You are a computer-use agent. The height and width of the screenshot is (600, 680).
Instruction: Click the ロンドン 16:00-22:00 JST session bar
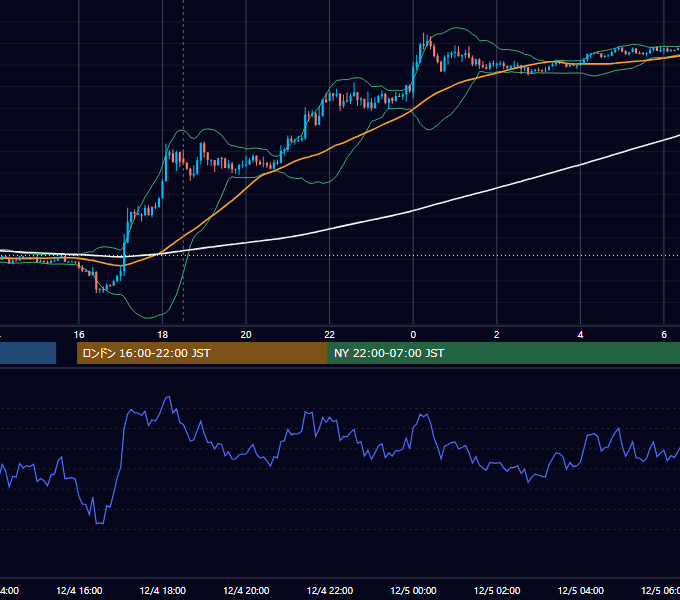pyautogui.click(x=202, y=353)
